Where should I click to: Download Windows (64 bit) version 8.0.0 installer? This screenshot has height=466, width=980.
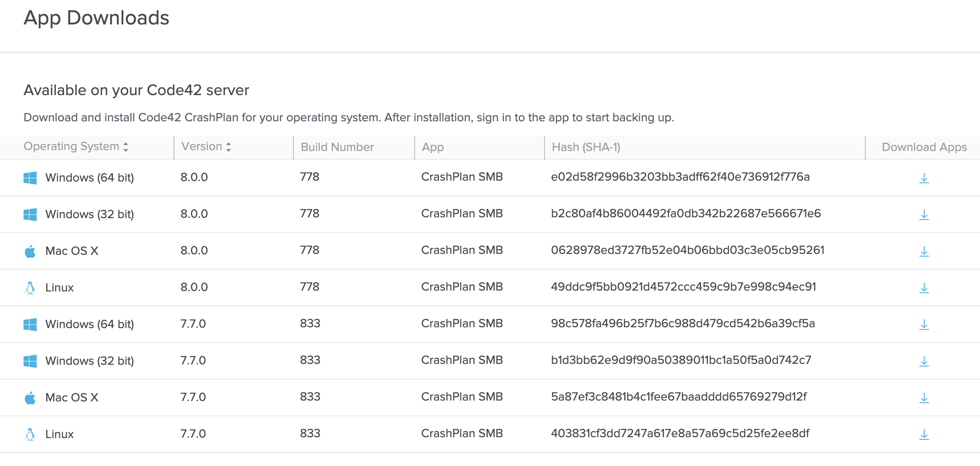click(x=924, y=178)
